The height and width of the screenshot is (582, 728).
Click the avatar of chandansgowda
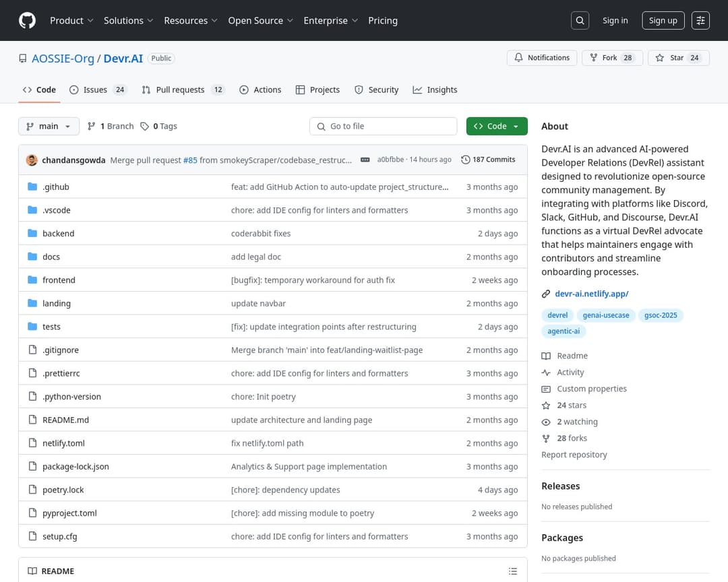click(32, 160)
